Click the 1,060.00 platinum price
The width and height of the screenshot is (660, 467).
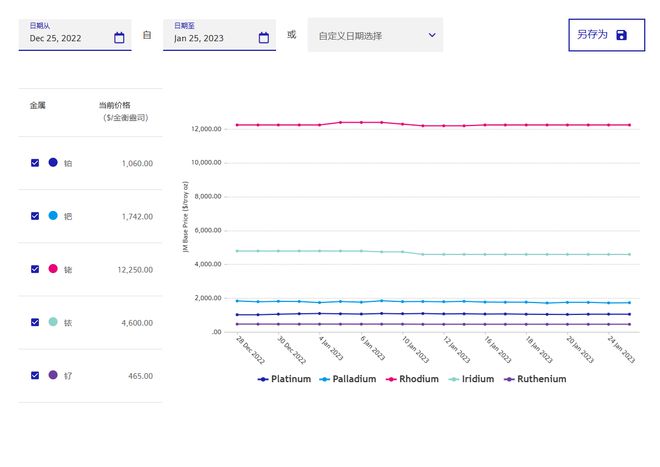[137, 163]
